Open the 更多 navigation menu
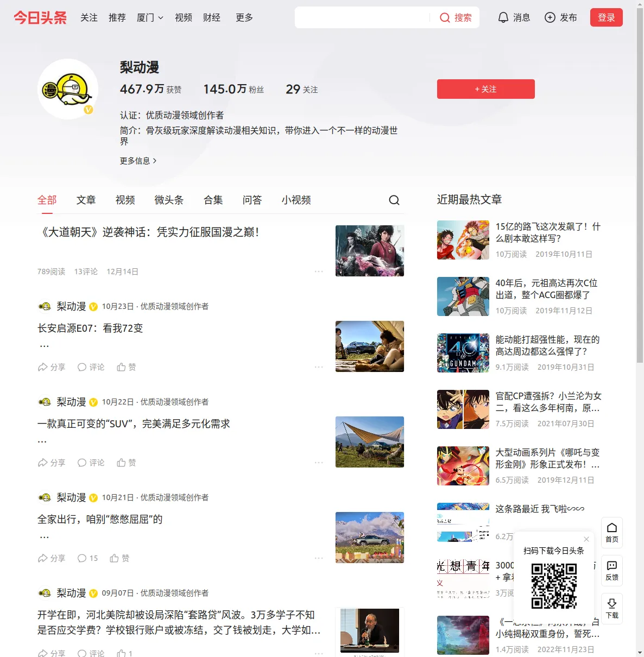This screenshot has width=644, height=657. (x=244, y=17)
